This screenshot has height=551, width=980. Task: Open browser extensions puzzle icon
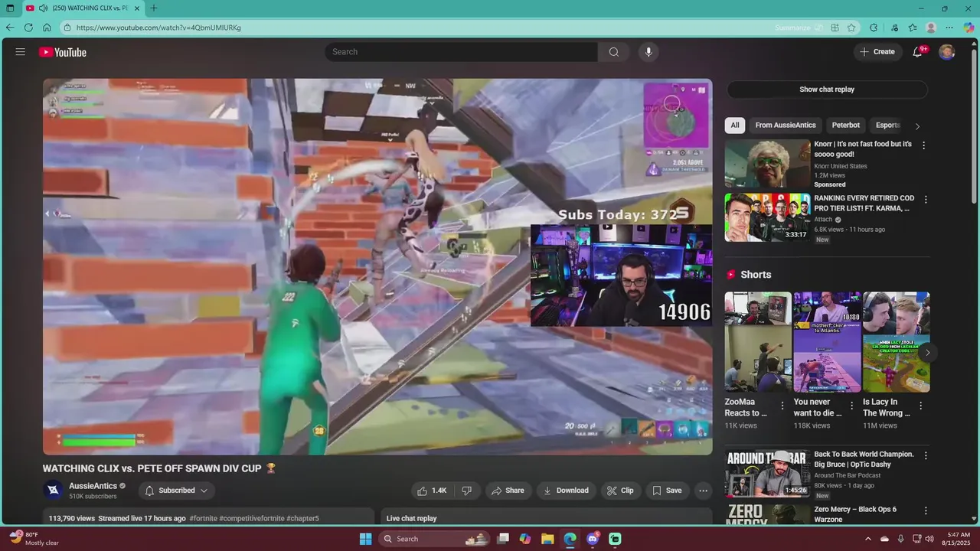tap(874, 28)
